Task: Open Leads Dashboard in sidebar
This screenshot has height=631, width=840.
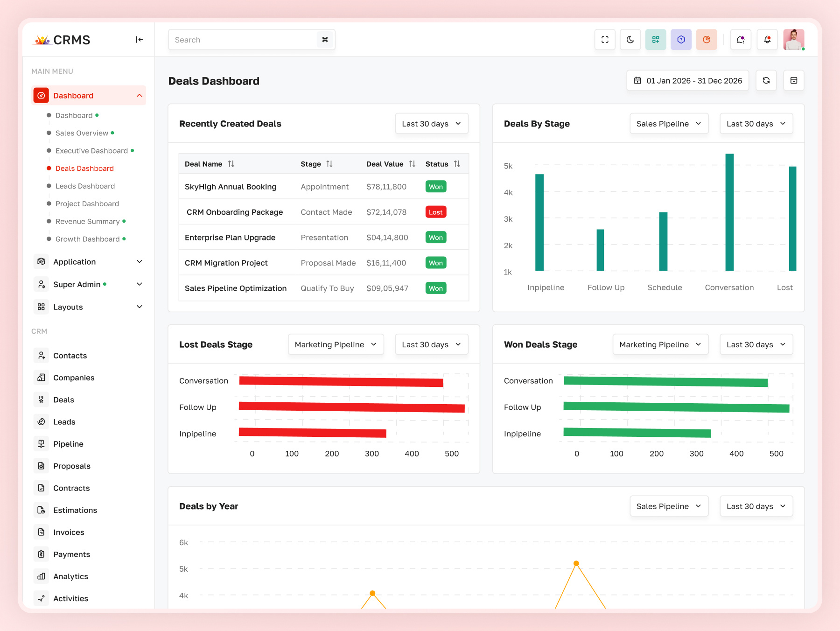Action: tap(85, 186)
